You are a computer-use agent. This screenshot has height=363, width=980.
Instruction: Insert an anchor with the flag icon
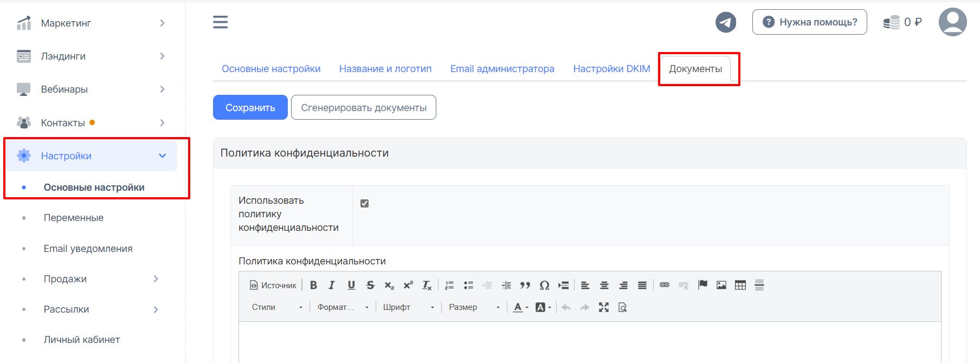tap(702, 285)
